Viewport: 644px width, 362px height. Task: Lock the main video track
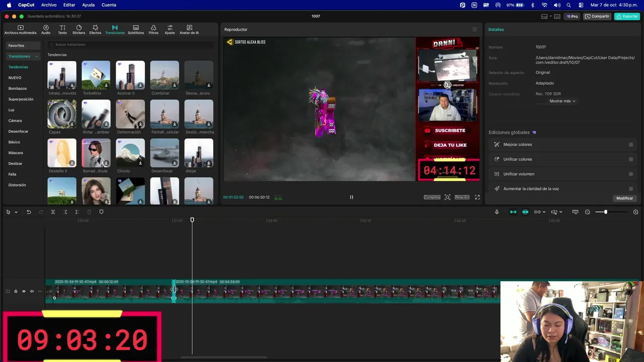pyautogui.click(x=16, y=291)
